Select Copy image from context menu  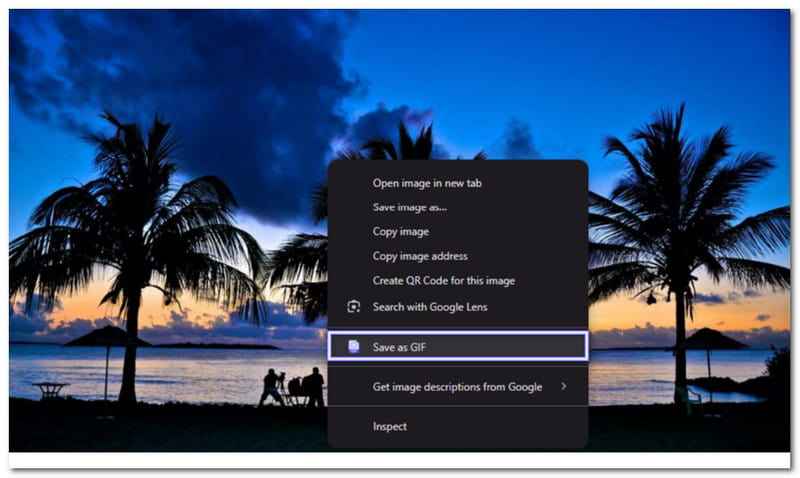(x=400, y=231)
